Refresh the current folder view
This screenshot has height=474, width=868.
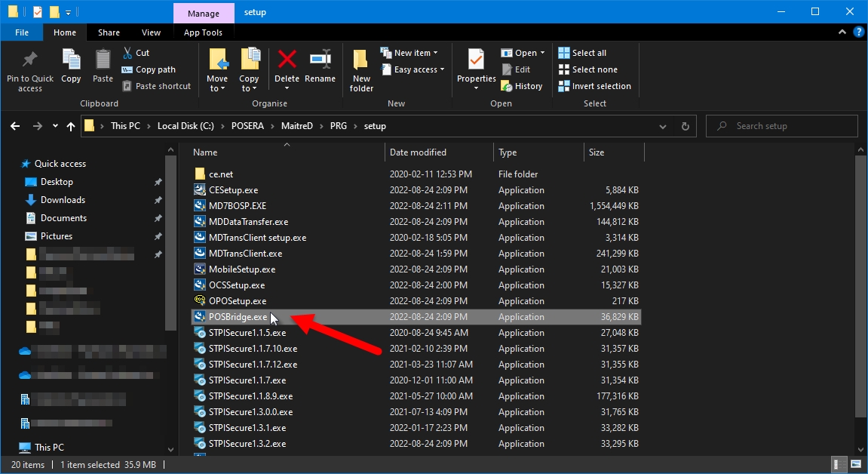[x=685, y=126]
